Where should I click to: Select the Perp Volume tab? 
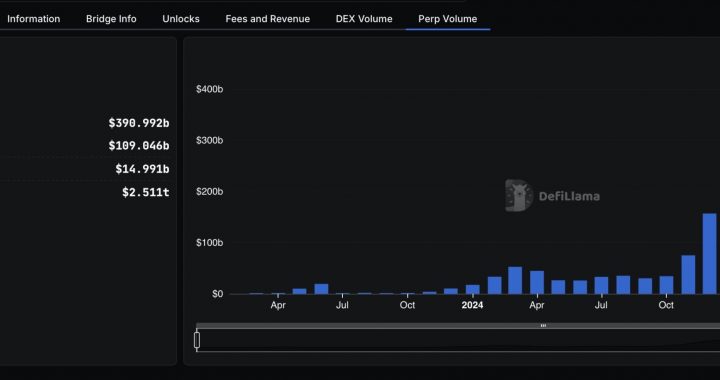pyautogui.click(x=448, y=19)
